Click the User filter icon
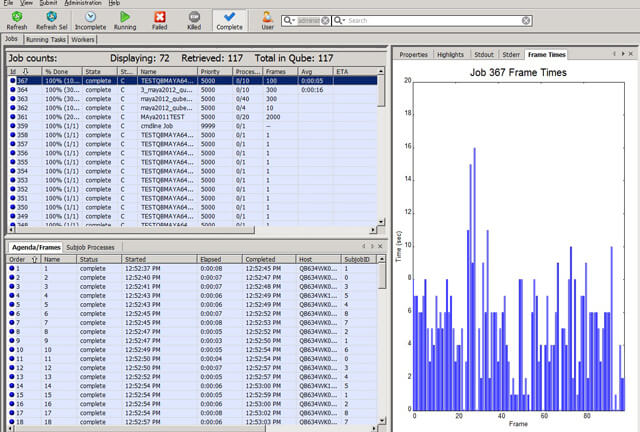Screen dimensions: 640x432 267,20
